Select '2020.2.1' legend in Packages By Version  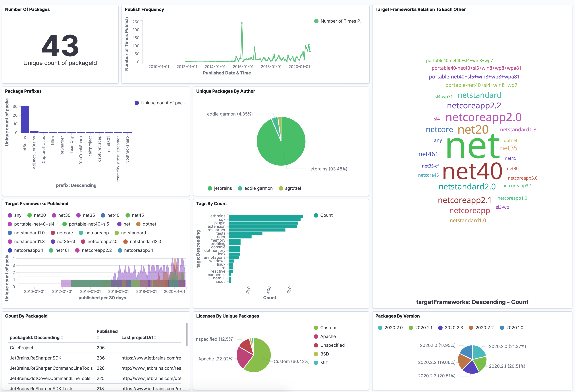420,328
